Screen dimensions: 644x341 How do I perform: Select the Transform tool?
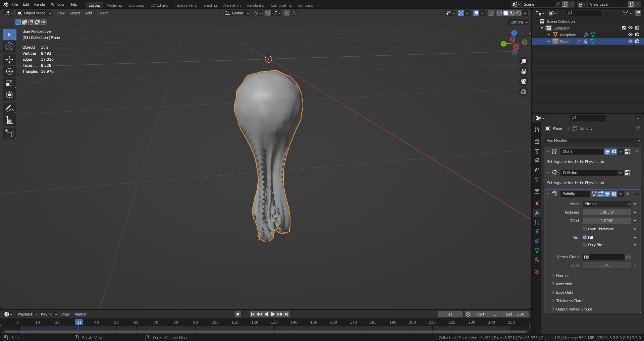[9, 95]
